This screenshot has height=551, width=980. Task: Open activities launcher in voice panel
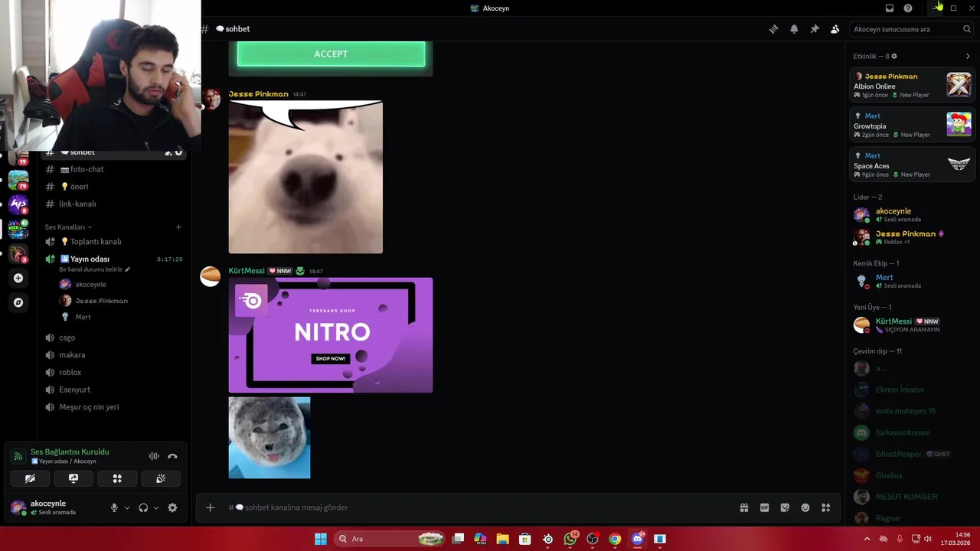pos(117,478)
